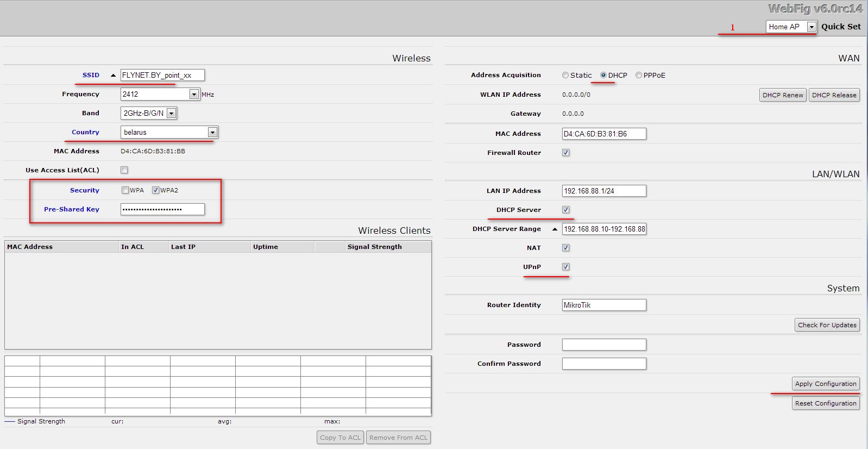Click the Confirm Password input field

coord(604,364)
